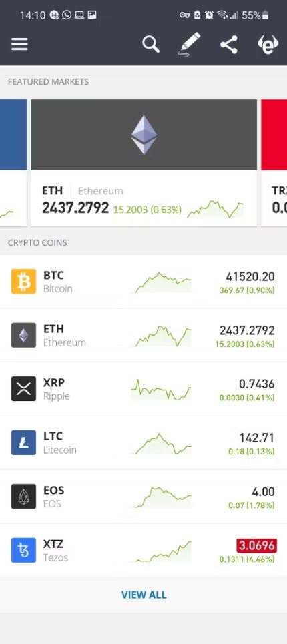Show the blue featured card on left
This screenshot has height=644, width=287.
pos(13,163)
